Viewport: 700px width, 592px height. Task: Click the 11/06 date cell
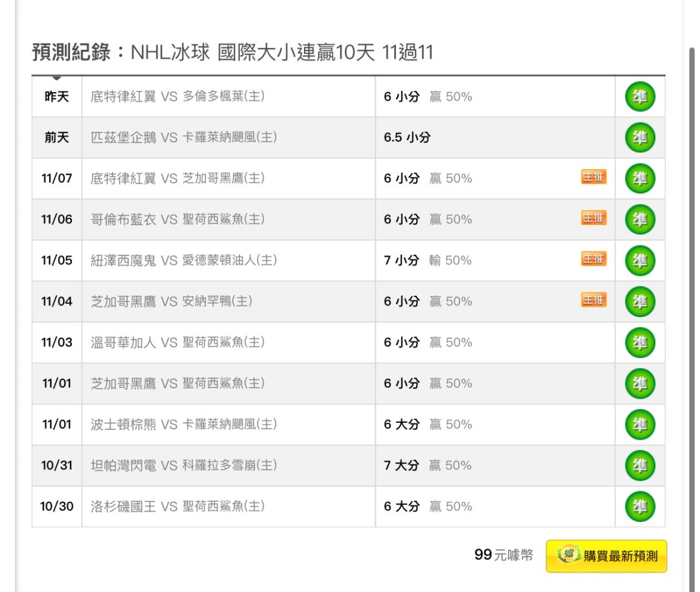[x=56, y=220]
